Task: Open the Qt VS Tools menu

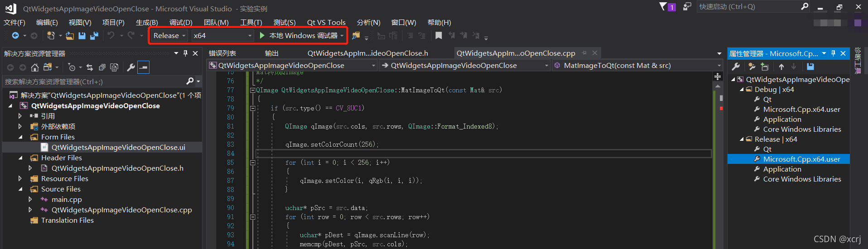Action: click(326, 22)
